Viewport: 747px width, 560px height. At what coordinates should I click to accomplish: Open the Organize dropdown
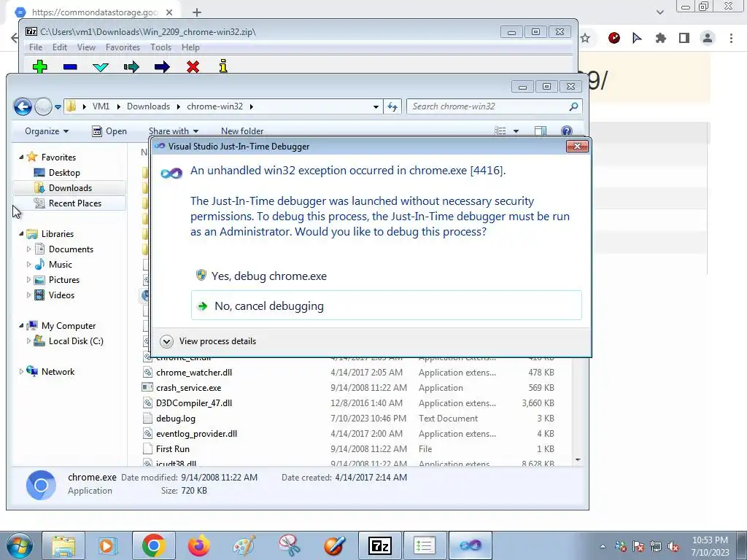point(47,131)
